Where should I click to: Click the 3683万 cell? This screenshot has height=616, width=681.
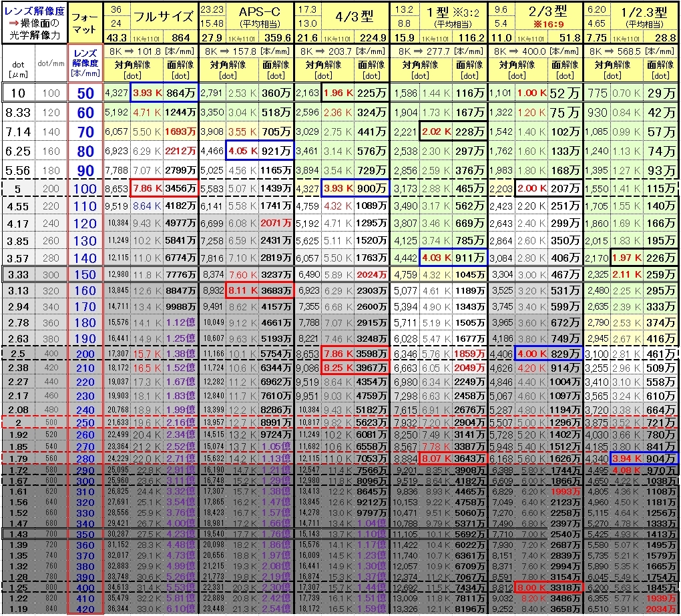[x=276, y=290]
